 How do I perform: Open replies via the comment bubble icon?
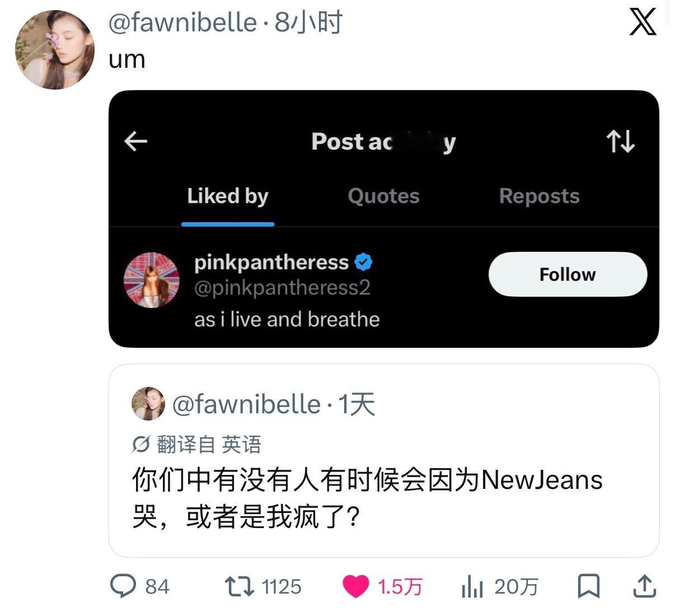click(x=123, y=586)
